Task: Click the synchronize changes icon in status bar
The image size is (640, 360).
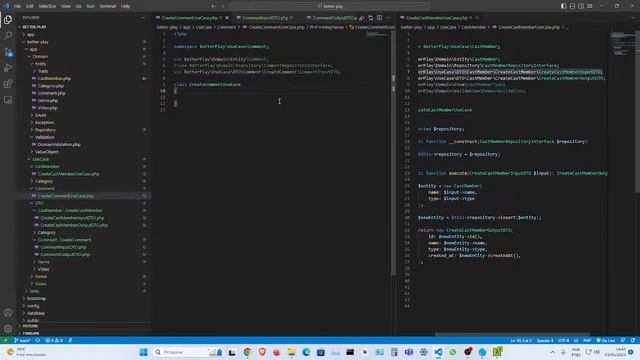Action: click(38, 340)
